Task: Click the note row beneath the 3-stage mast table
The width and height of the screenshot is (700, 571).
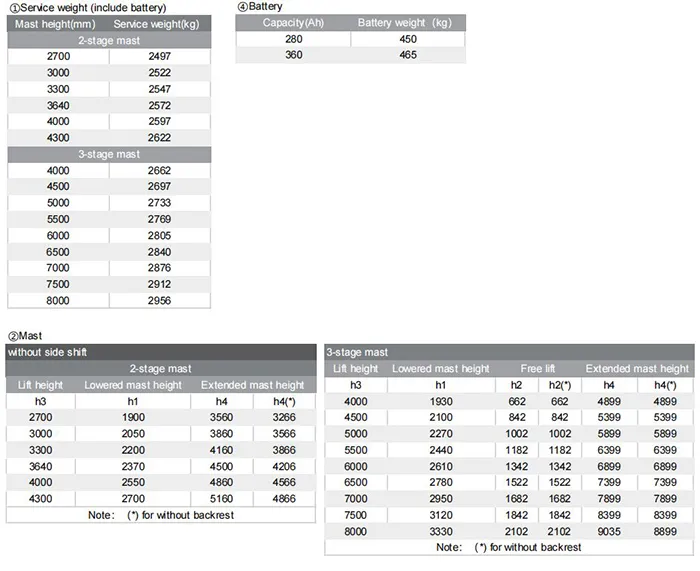Action: coord(508,548)
